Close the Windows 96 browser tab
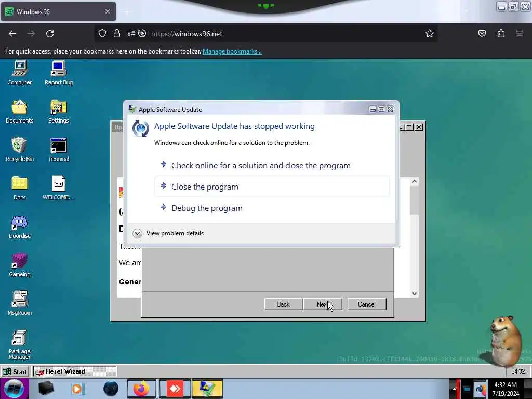The image size is (532, 399). pos(107,11)
